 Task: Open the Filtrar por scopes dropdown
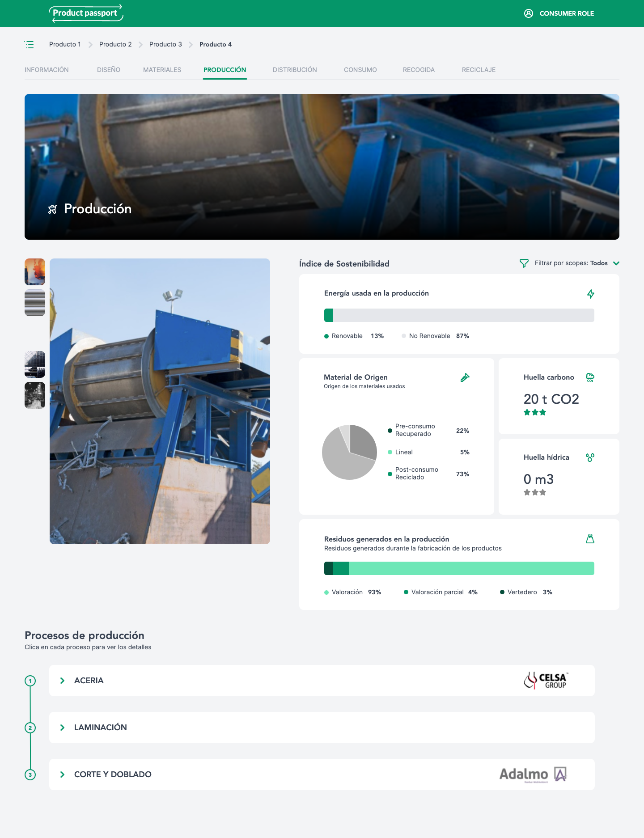coord(569,263)
